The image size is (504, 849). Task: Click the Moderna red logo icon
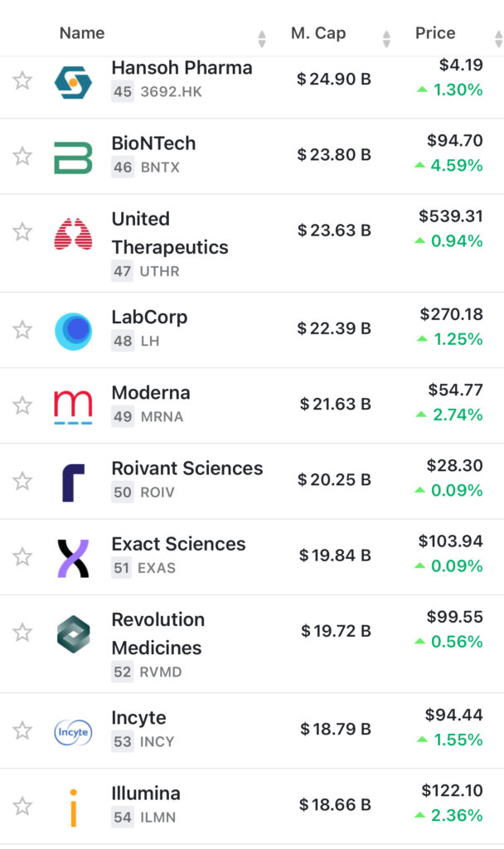(x=73, y=406)
